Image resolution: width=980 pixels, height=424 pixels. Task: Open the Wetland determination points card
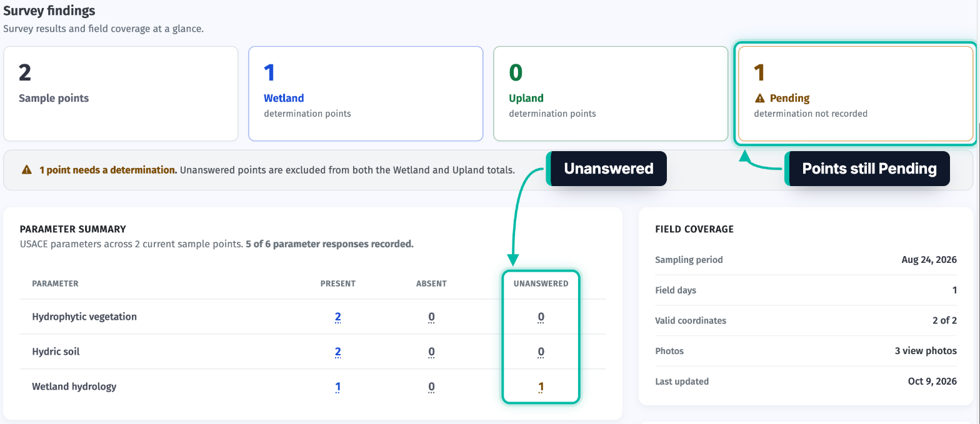tap(366, 94)
